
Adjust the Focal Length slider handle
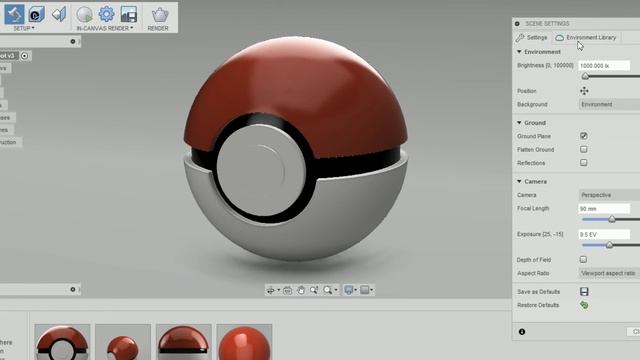(x=611, y=220)
